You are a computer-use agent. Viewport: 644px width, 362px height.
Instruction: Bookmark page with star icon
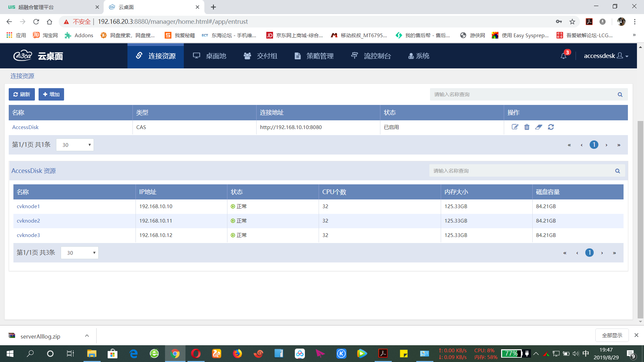click(572, 22)
